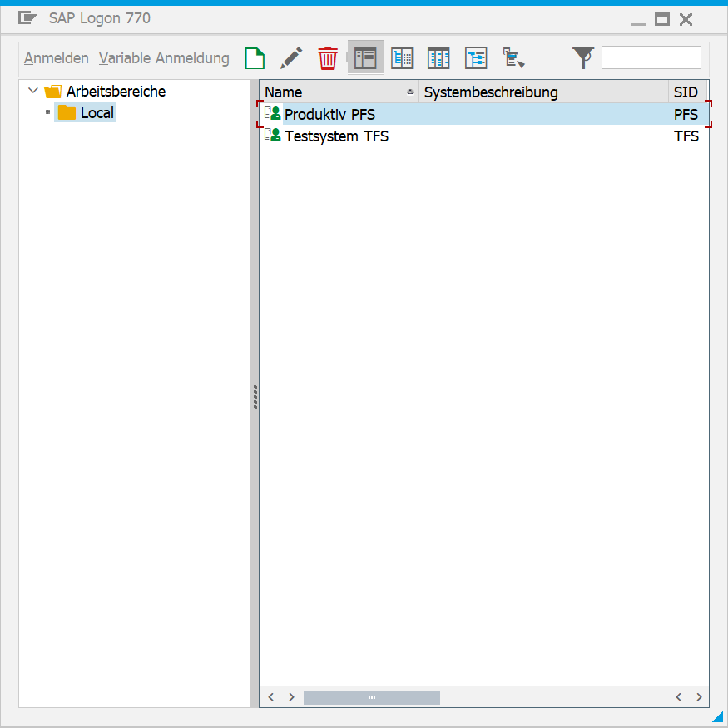The image size is (728, 728).
Task: Switch to the explorer view layout
Action: click(x=365, y=58)
